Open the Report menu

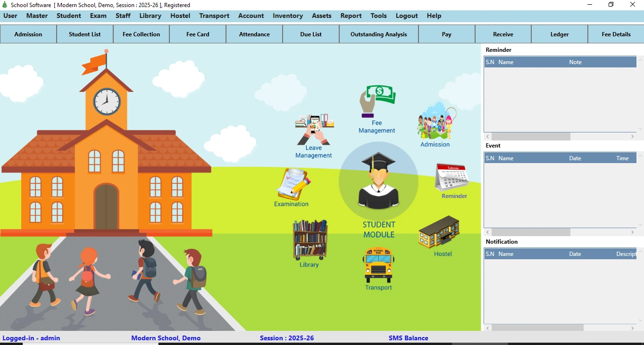coord(351,16)
